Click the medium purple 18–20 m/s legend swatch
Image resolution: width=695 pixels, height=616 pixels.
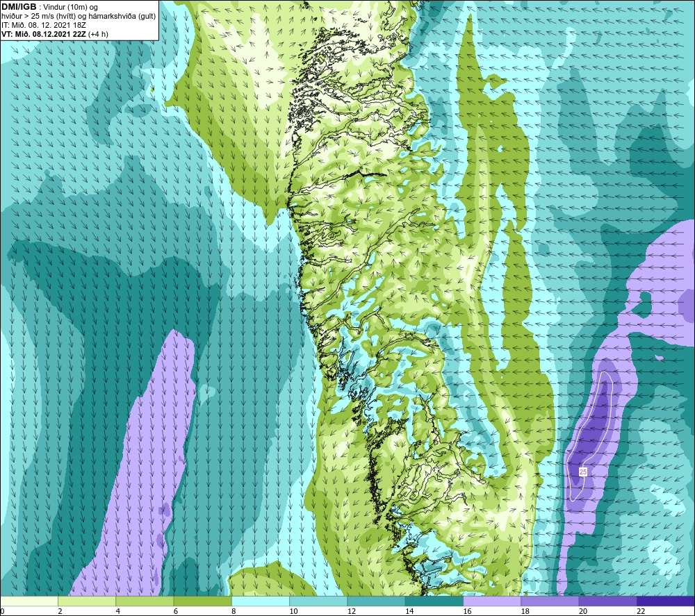point(550,601)
